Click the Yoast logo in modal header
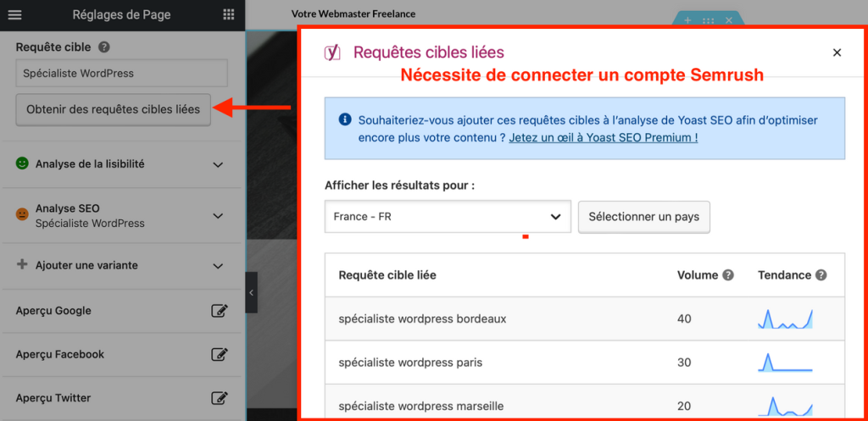Viewport: 868px width, 421px height. point(332,53)
